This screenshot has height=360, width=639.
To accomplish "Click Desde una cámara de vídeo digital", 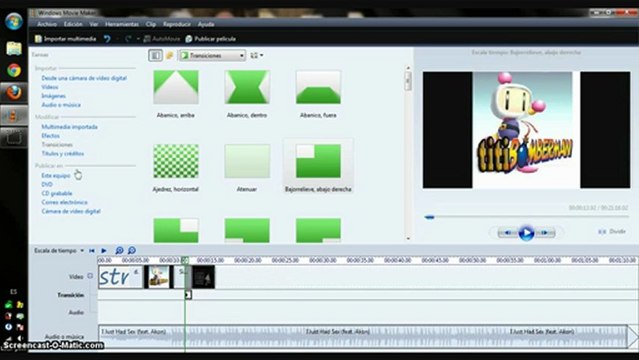I will click(x=84, y=78).
